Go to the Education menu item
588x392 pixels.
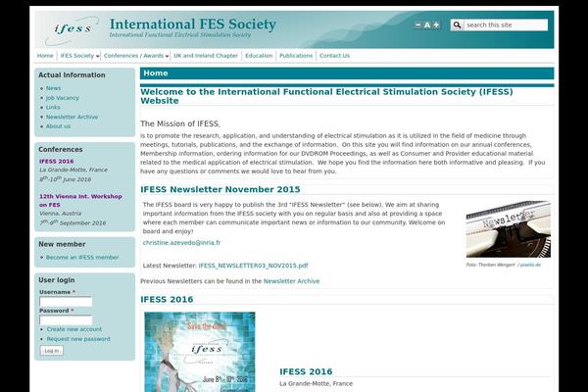pyautogui.click(x=259, y=56)
